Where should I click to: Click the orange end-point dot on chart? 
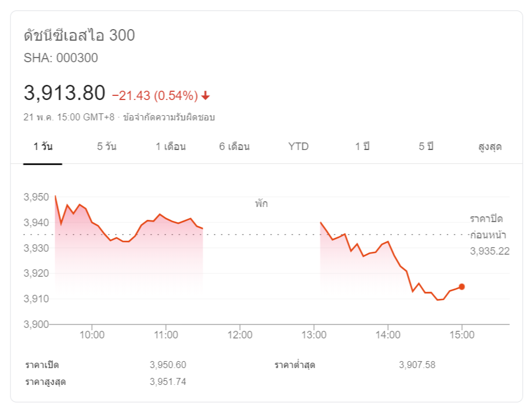coord(462,287)
